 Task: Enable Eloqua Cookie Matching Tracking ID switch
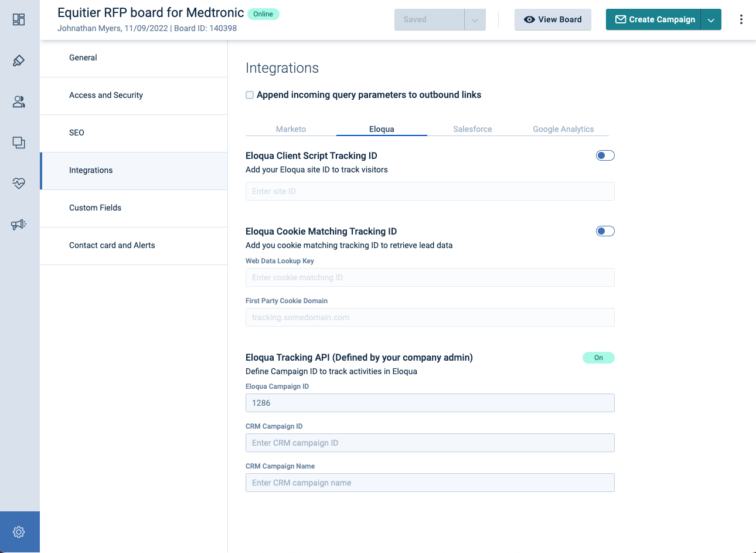(605, 231)
